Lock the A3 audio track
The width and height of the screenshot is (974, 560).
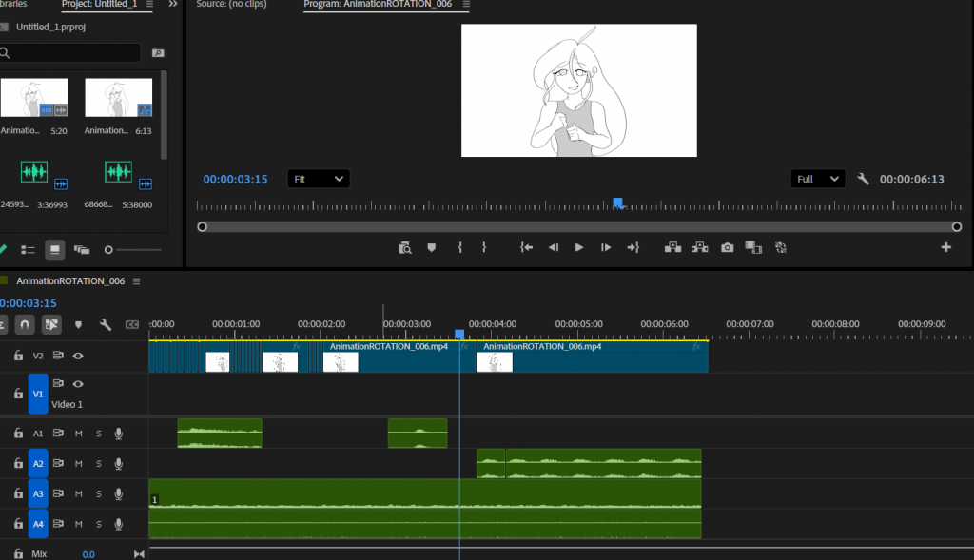pyautogui.click(x=18, y=494)
